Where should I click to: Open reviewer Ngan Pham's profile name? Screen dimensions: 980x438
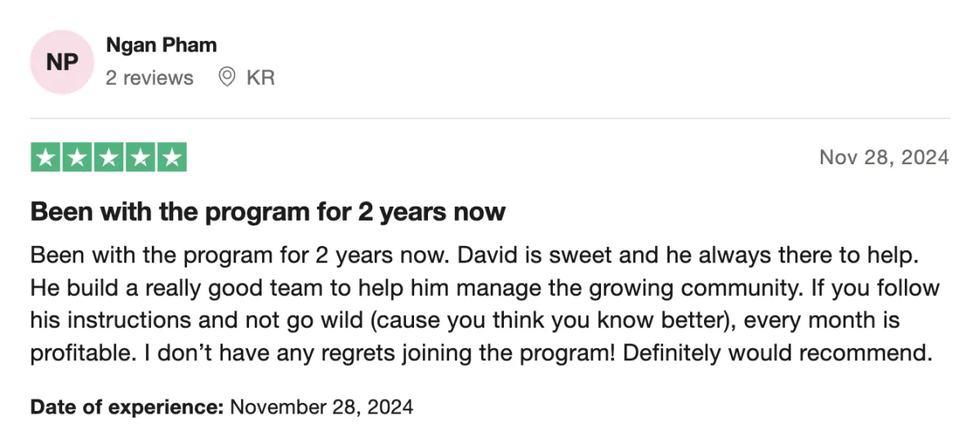pos(162,45)
